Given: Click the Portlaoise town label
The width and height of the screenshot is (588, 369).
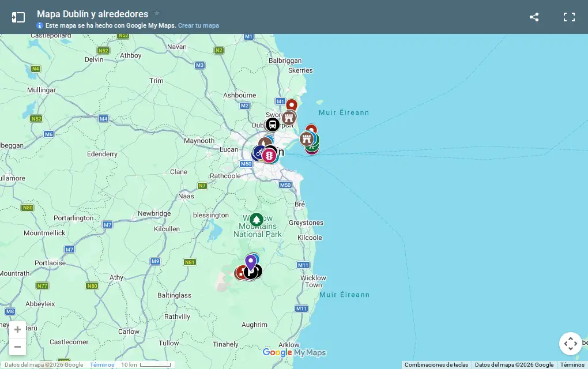Looking at the screenshot, I should click(50, 263).
